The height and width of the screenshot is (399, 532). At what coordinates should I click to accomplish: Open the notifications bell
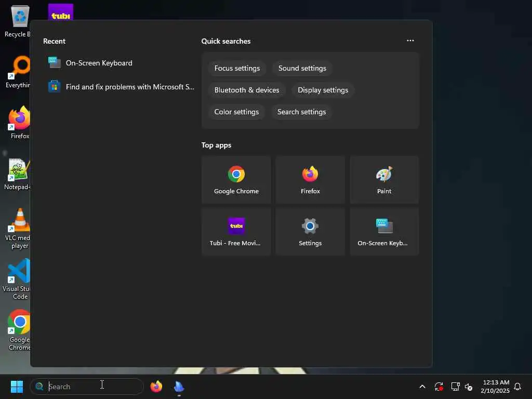(x=517, y=387)
